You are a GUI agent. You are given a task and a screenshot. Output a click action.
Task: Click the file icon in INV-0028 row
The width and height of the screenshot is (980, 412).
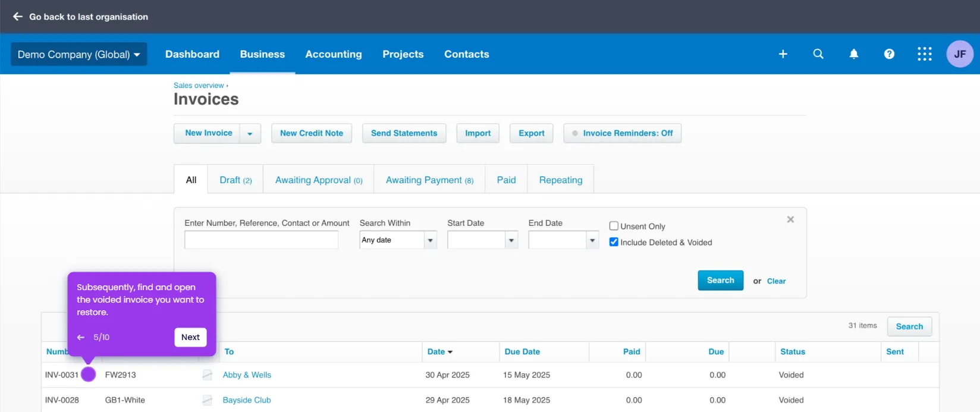coord(208,400)
